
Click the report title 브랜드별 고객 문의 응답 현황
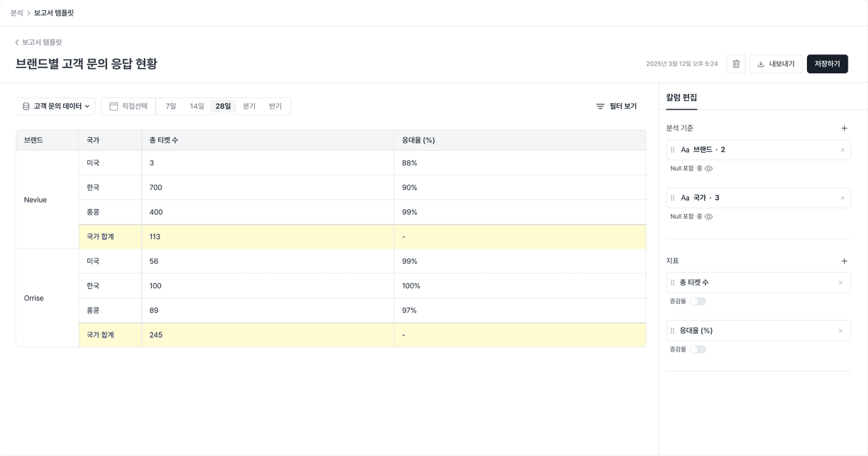tap(86, 64)
